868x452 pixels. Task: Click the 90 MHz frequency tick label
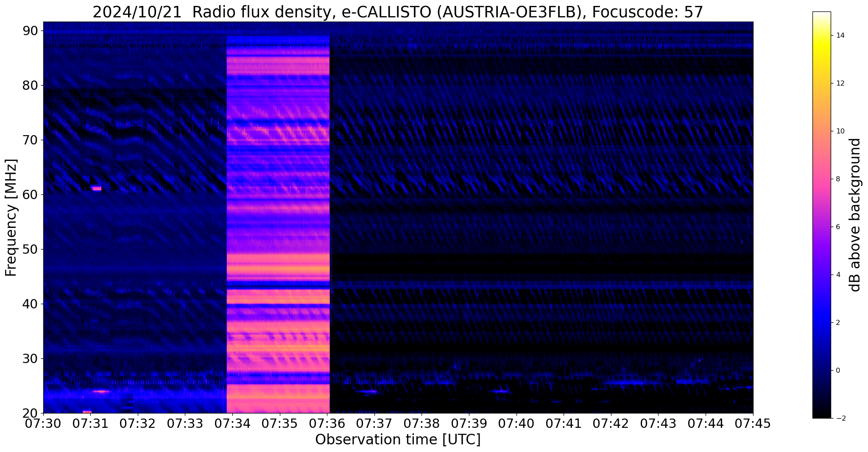[31, 31]
